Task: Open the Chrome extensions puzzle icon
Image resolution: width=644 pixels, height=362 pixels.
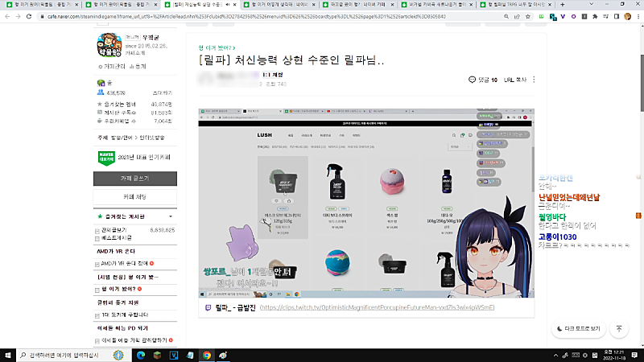Action: 595,16
